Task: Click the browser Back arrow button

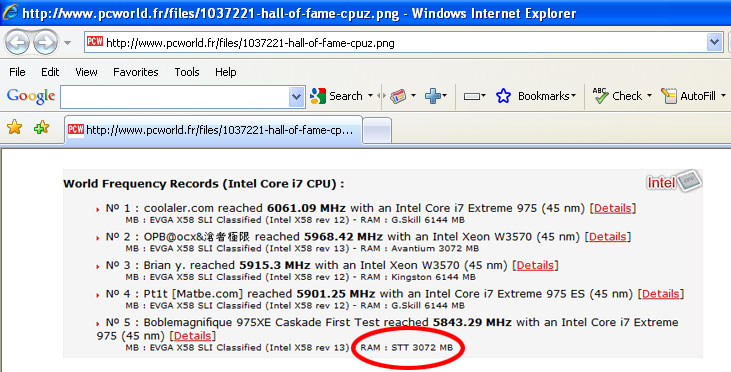Action: pos(18,43)
